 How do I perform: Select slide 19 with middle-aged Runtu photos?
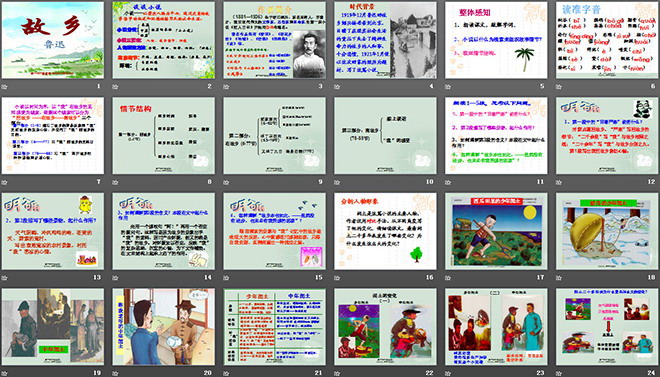[53, 327]
